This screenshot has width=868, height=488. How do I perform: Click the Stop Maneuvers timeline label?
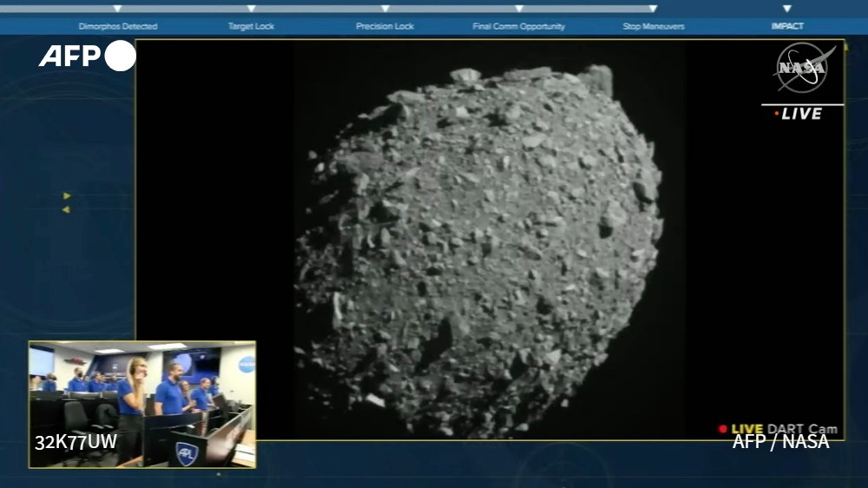tap(654, 26)
